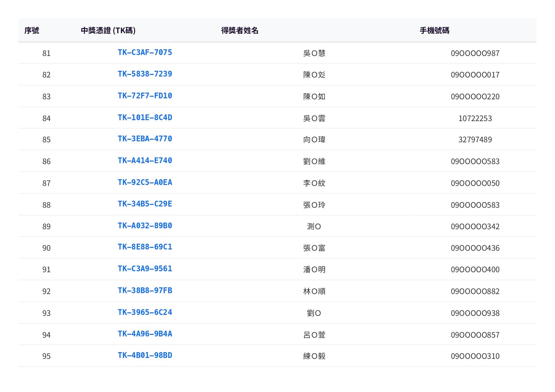
Task: Click the TK-92C5-A0EA code
Action: pos(145,183)
